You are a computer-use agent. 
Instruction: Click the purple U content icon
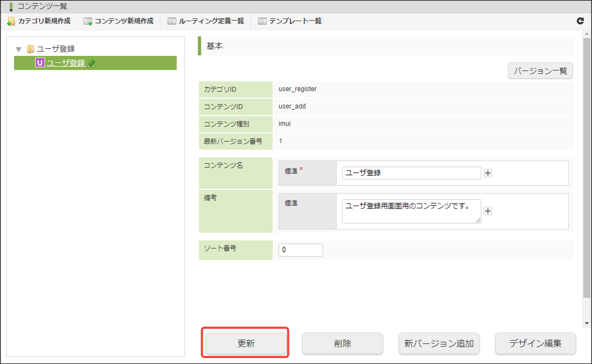[40, 62]
